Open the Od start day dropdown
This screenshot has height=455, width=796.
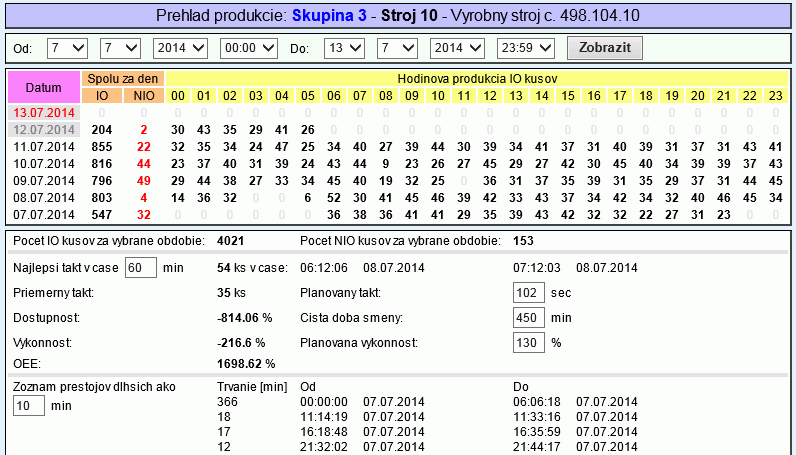click(x=67, y=48)
